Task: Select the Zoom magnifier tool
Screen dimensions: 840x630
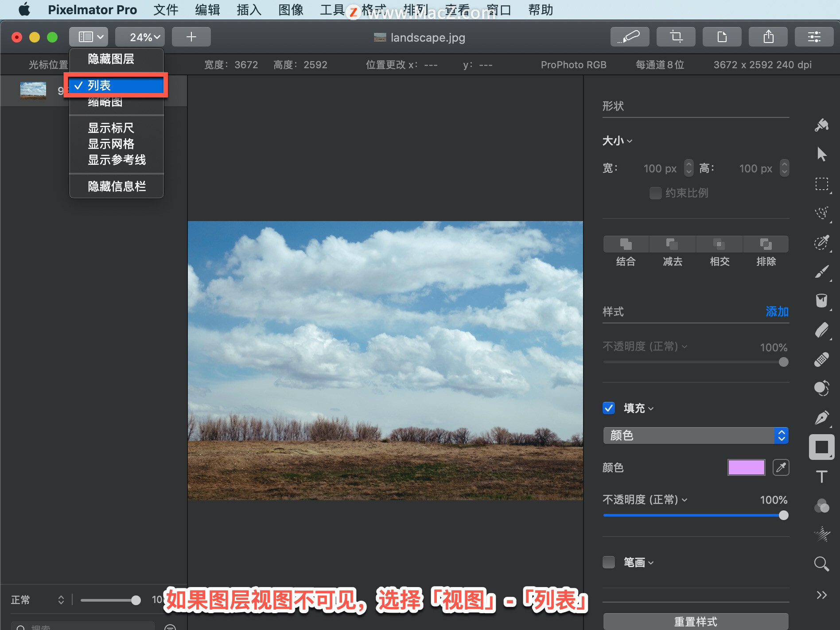Action: pyautogui.click(x=821, y=564)
